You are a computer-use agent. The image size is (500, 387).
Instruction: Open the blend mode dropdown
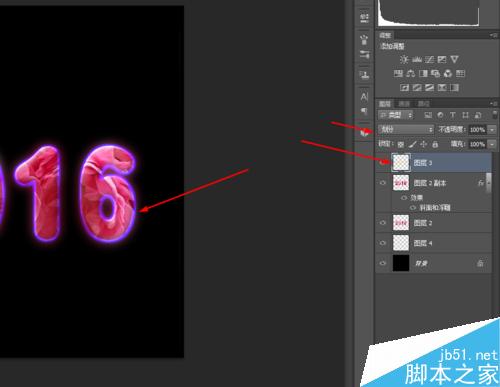click(406, 129)
